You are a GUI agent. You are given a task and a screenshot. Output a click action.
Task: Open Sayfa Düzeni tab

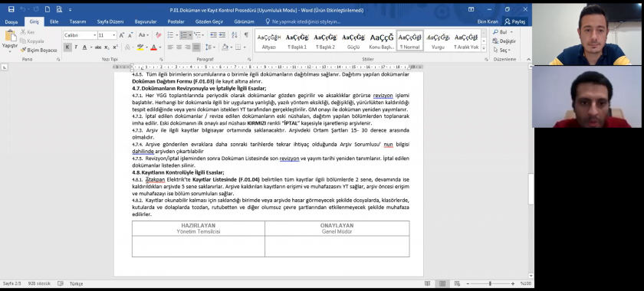click(110, 21)
